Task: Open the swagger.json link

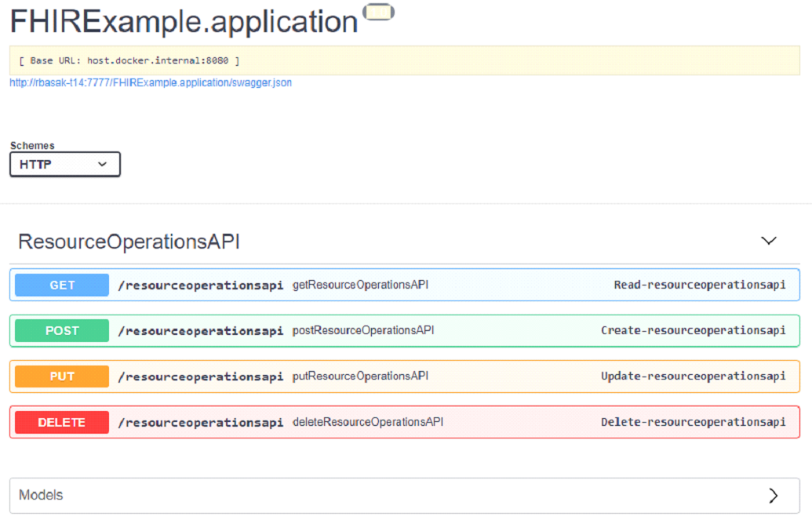Action: [151, 82]
